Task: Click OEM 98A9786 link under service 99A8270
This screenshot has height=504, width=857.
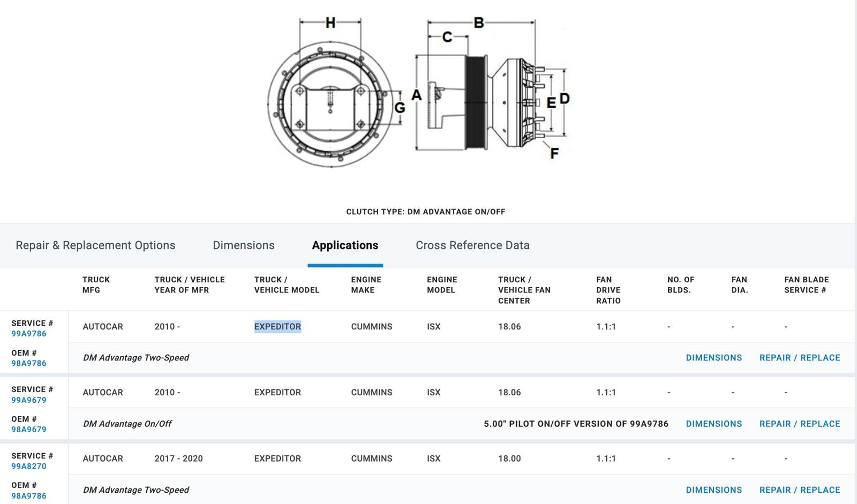Action: pos(29,496)
